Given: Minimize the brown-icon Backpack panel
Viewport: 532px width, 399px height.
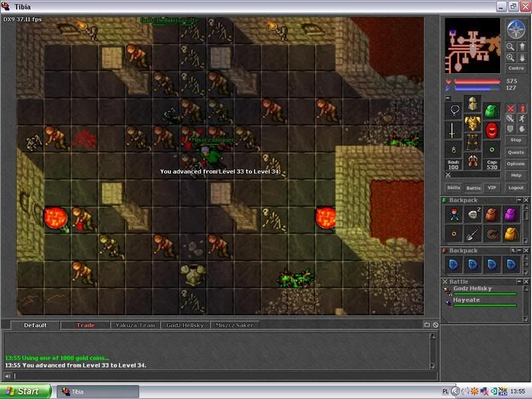Looking at the screenshot, I should (x=519, y=251).
